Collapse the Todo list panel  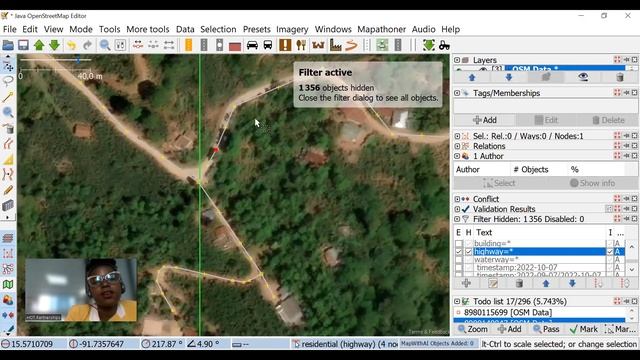457,302
